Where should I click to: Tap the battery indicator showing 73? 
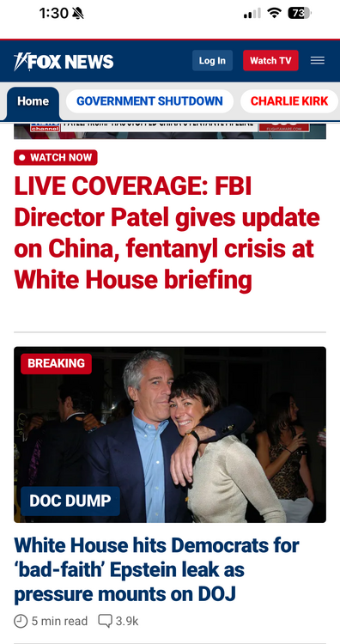tap(300, 13)
